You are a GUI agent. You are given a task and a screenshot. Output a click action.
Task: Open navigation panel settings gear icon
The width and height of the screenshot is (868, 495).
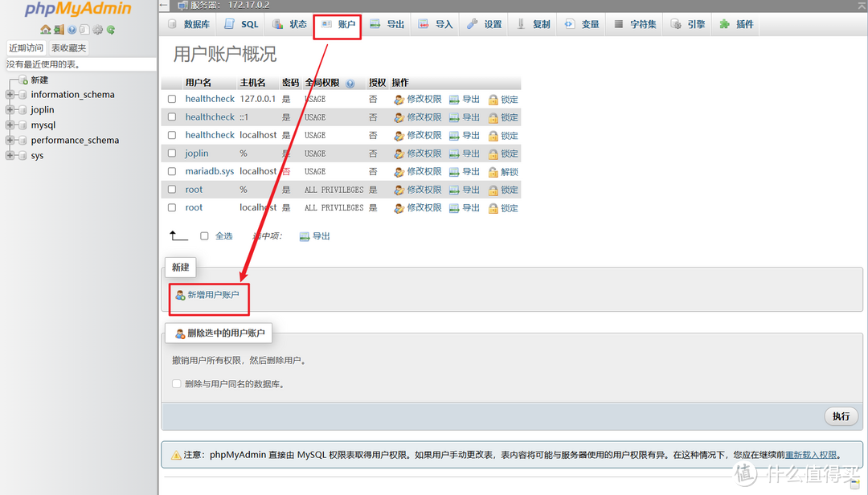98,30
